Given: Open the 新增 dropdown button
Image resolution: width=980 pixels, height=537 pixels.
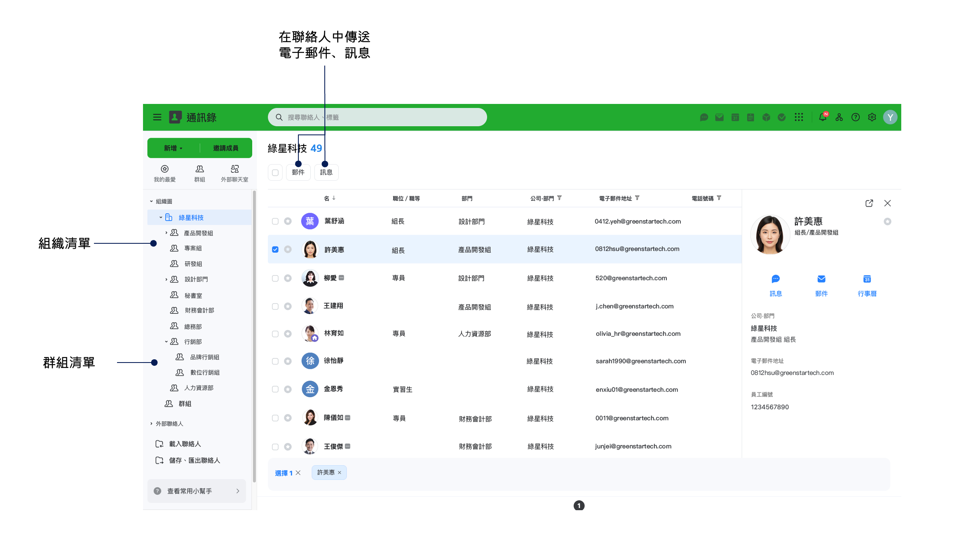Looking at the screenshot, I should point(173,148).
